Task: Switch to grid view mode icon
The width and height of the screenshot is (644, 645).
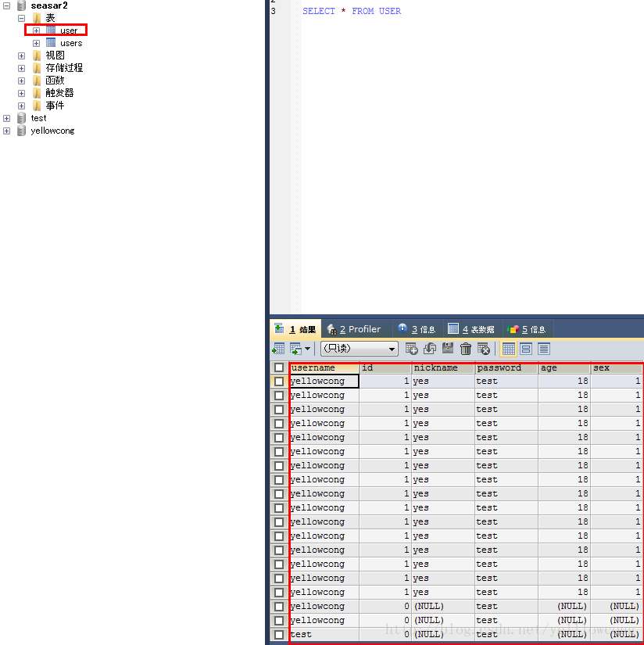Action: 508,349
